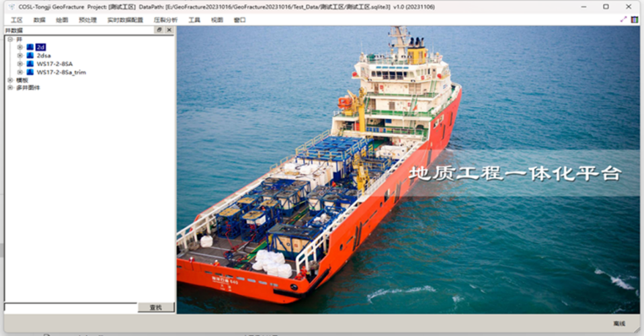Click the purple diagonal arrow icon in toolbar
Viewport: 644px width, 336px height.
coord(623,20)
